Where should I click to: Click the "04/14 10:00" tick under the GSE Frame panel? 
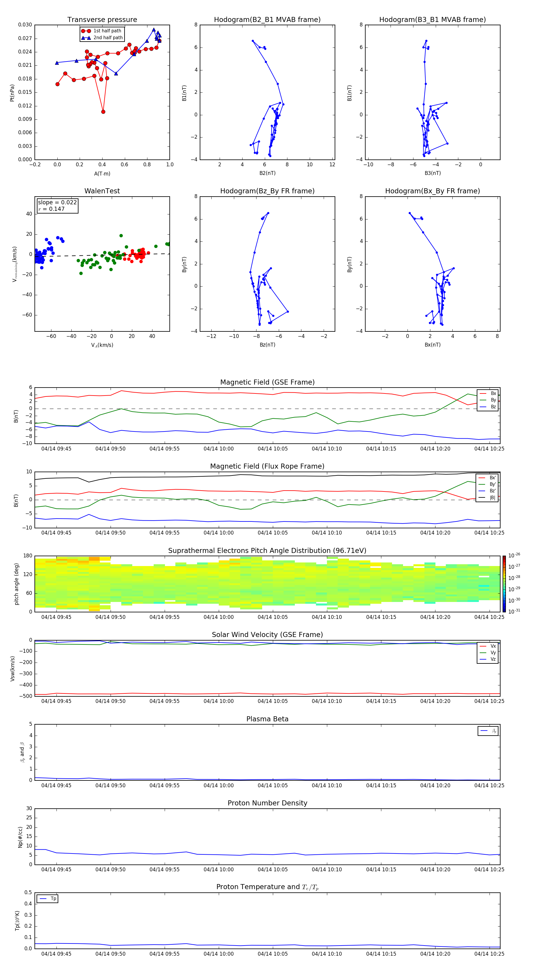(x=218, y=449)
